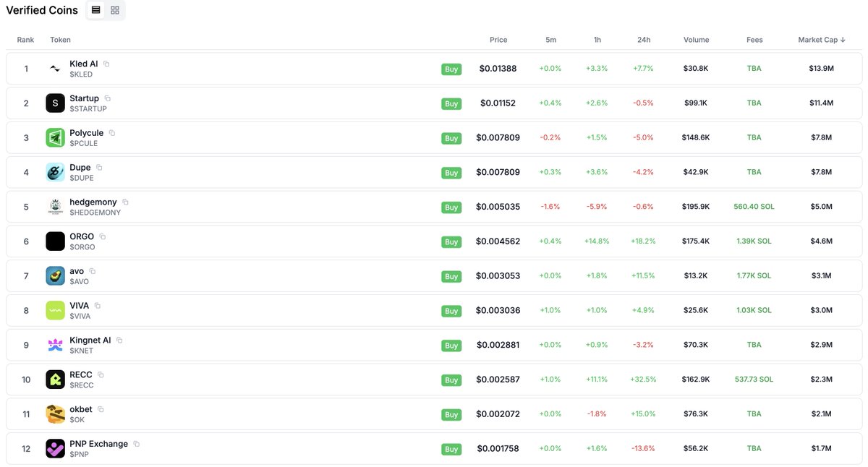Sort by Price column header
The image size is (868, 467).
pyautogui.click(x=498, y=40)
